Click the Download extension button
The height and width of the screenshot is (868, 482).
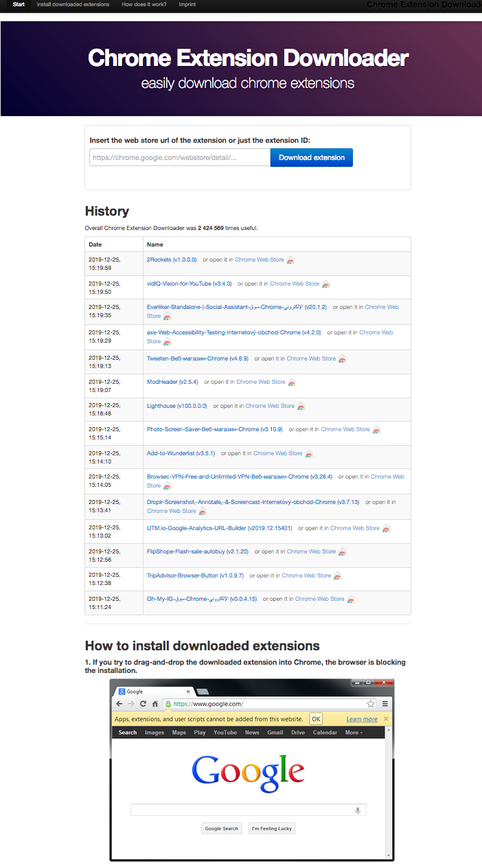(x=312, y=157)
